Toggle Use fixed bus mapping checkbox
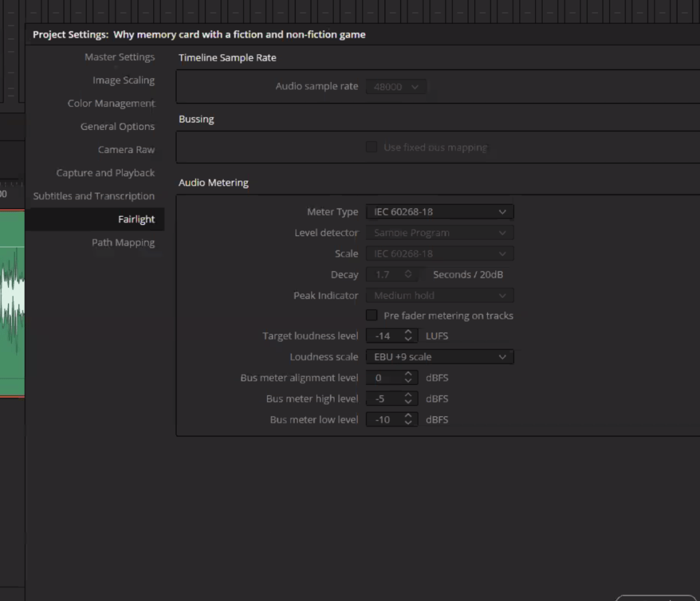Viewport: 700px width, 601px height. pyautogui.click(x=372, y=147)
